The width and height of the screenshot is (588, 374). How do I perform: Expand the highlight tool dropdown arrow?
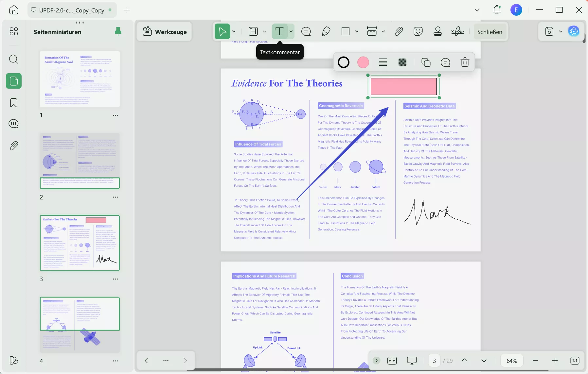264,32
